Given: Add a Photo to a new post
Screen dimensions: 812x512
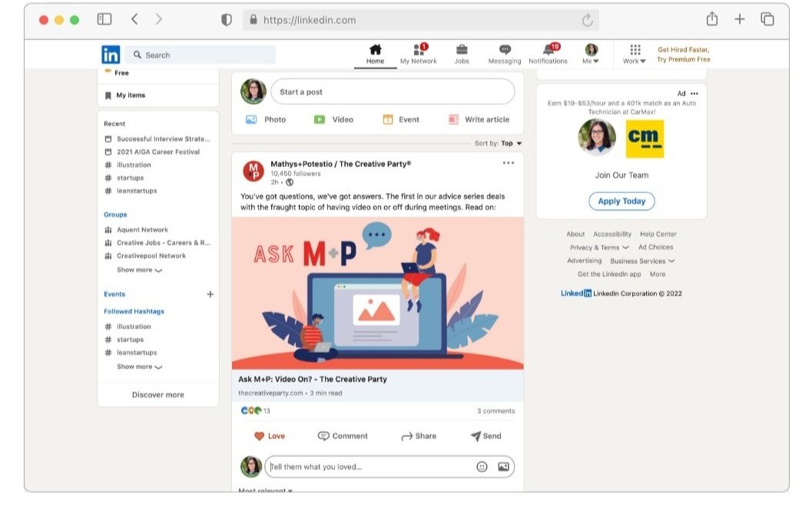Looking at the screenshot, I should (x=266, y=120).
